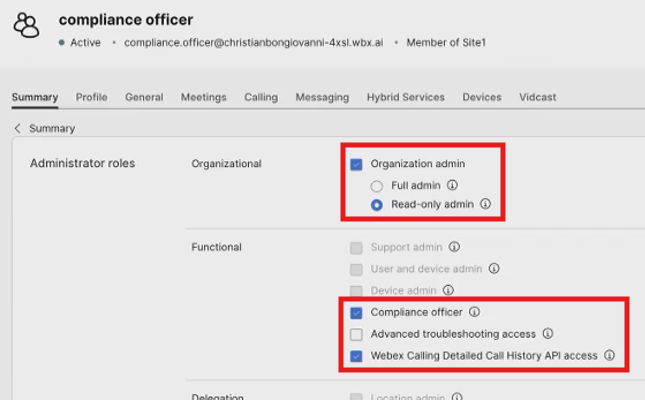Click info icon next to Compliance officer
This screenshot has height=400, width=645.
pos(474,312)
